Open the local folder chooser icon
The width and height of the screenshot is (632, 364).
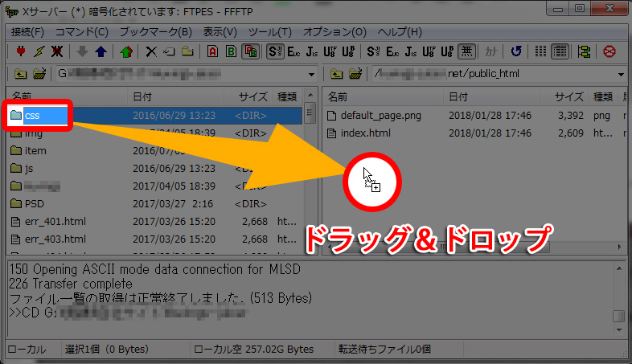[39, 74]
